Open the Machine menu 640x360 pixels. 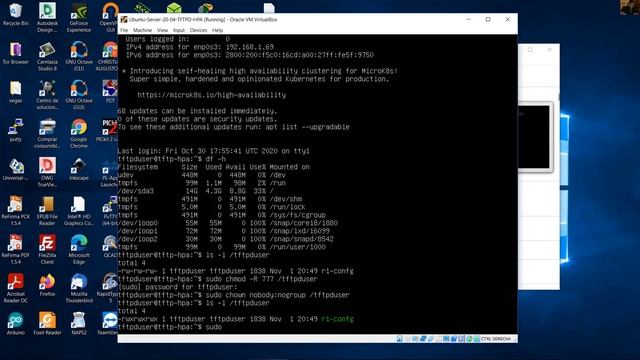(x=142, y=30)
